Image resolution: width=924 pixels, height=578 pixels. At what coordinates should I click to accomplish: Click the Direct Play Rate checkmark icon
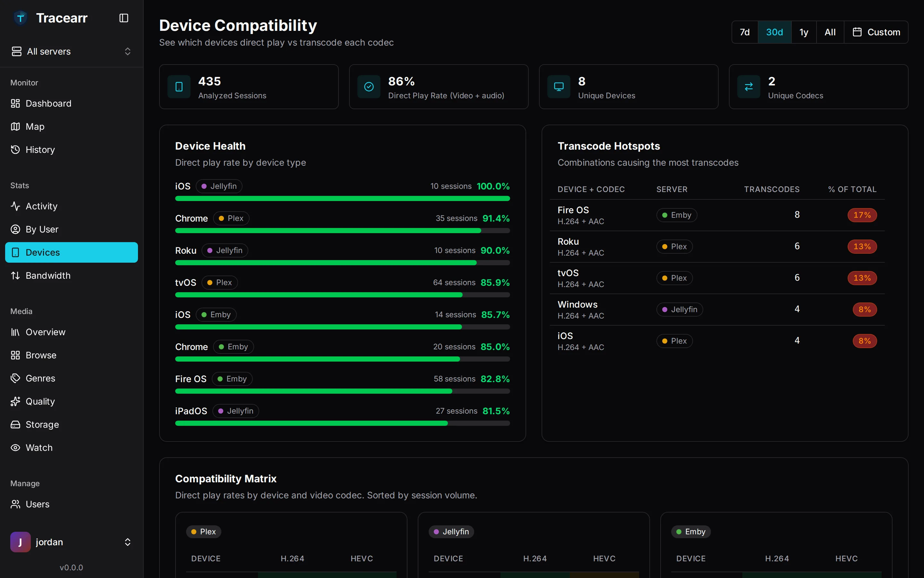(369, 87)
